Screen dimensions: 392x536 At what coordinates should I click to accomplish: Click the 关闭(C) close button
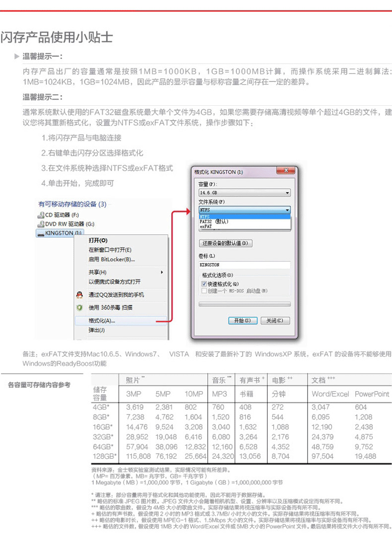click(x=274, y=321)
